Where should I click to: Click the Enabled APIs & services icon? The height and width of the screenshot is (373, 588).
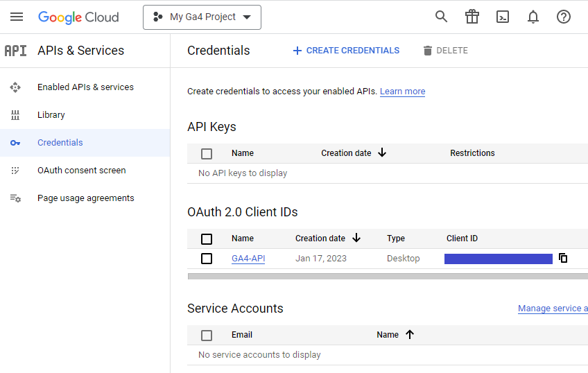(15, 87)
